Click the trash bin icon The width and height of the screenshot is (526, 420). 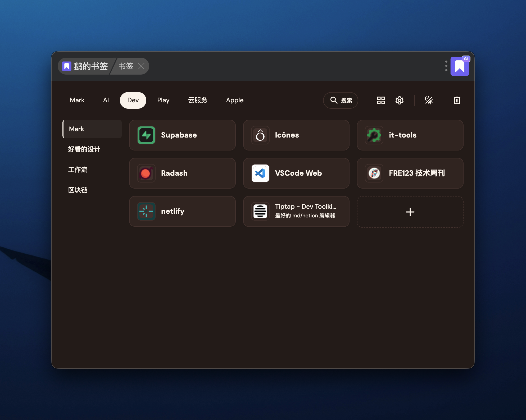tap(457, 100)
